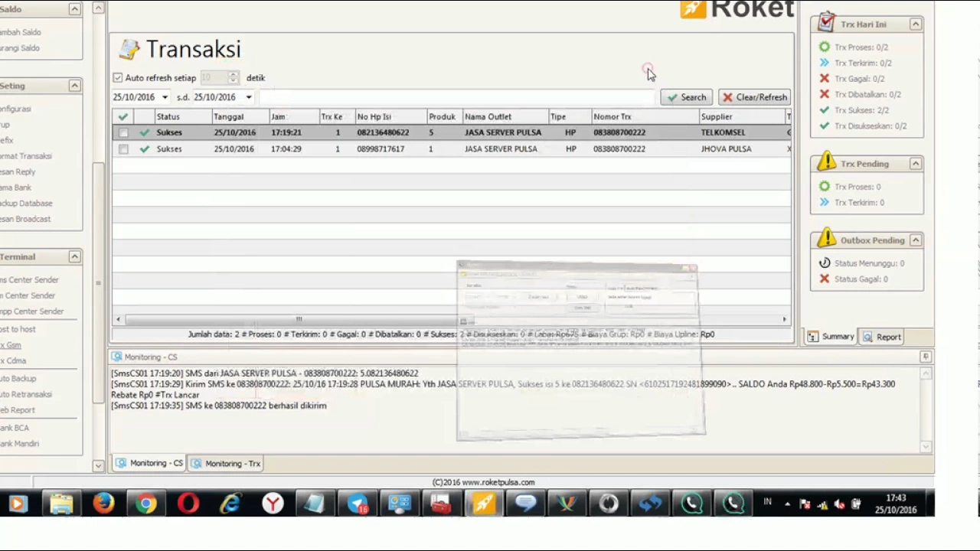This screenshot has height=551, width=980.
Task: Collapse the Terminal sidebar group
Action: [x=74, y=256]
